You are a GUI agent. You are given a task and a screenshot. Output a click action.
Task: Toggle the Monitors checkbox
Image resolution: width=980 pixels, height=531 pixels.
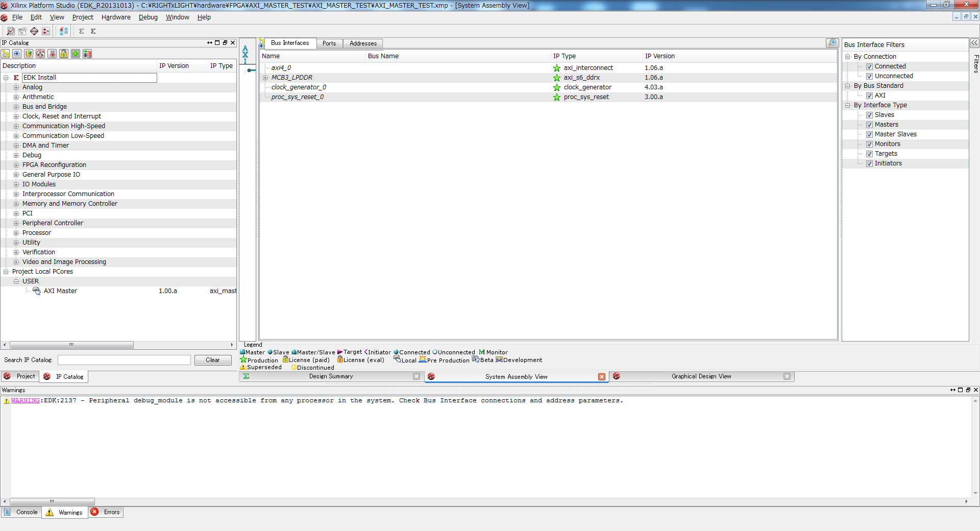click(869, 144)
